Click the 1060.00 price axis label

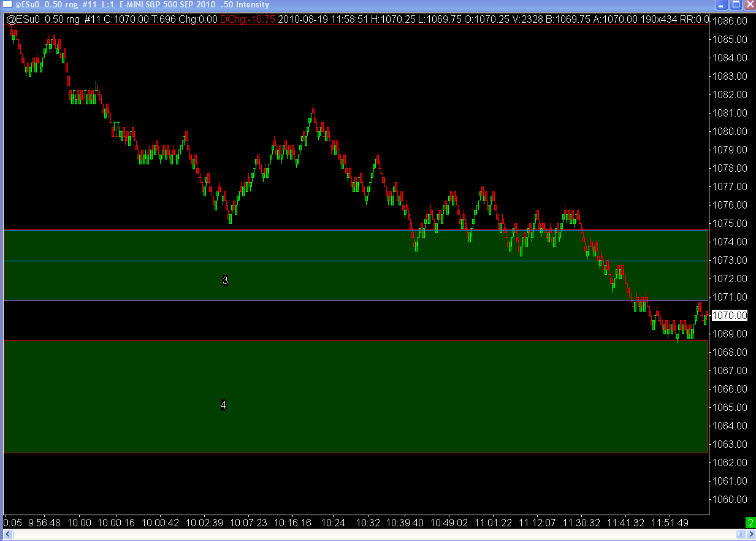[730, 499]
